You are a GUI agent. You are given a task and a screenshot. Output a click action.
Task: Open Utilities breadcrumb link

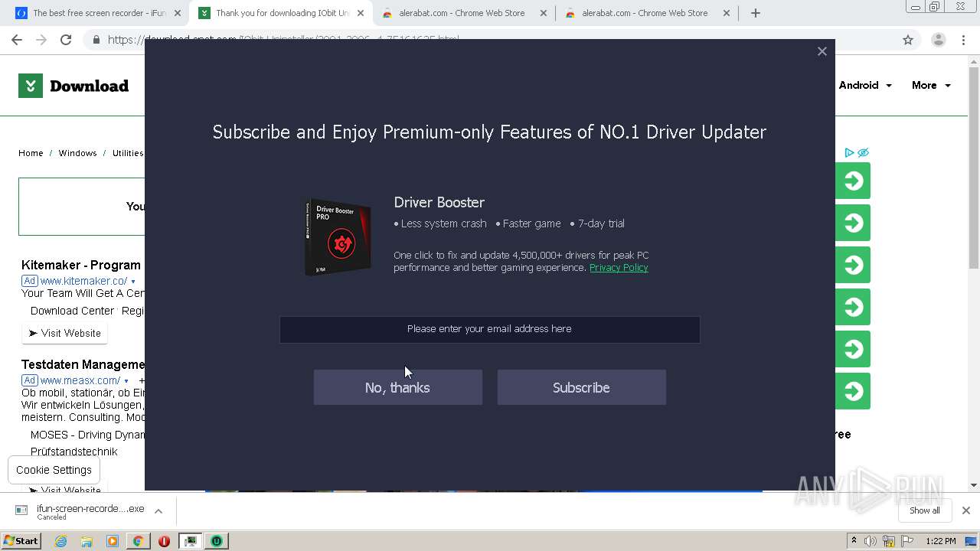pyautogui.click(x=128, y=153)
